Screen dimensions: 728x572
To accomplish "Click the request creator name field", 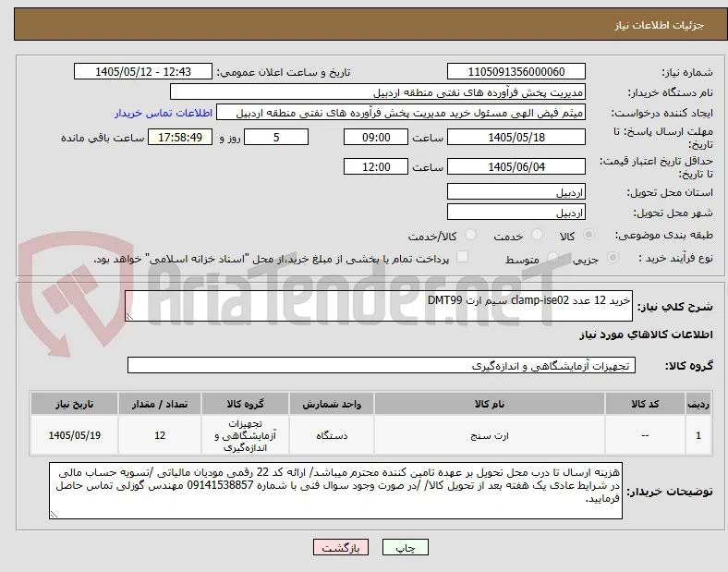I will [401, 113].
